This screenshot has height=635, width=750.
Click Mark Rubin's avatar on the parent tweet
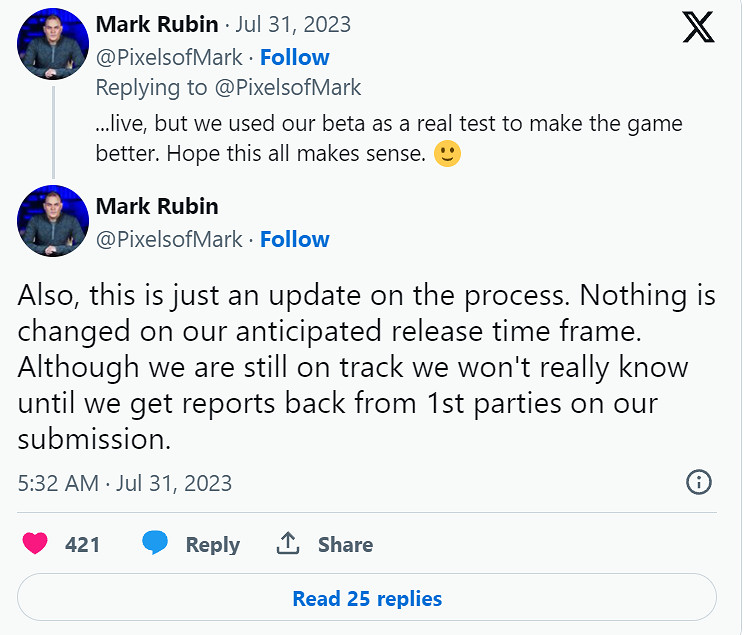(x=53, y=45)
